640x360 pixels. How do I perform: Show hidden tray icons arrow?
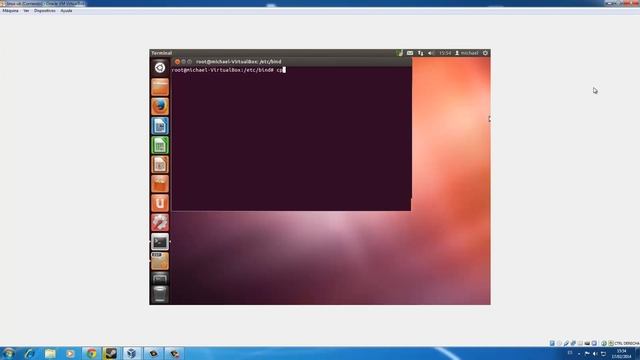pos(579,354)
